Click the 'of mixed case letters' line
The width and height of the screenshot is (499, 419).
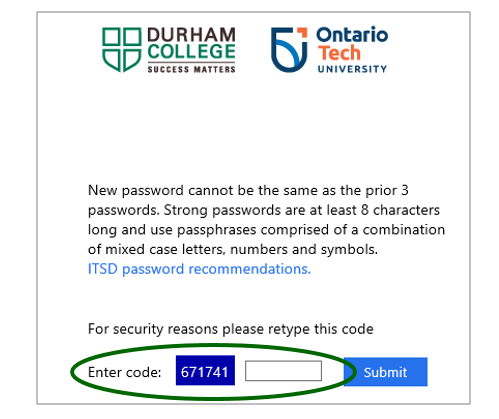click(233, 250)
